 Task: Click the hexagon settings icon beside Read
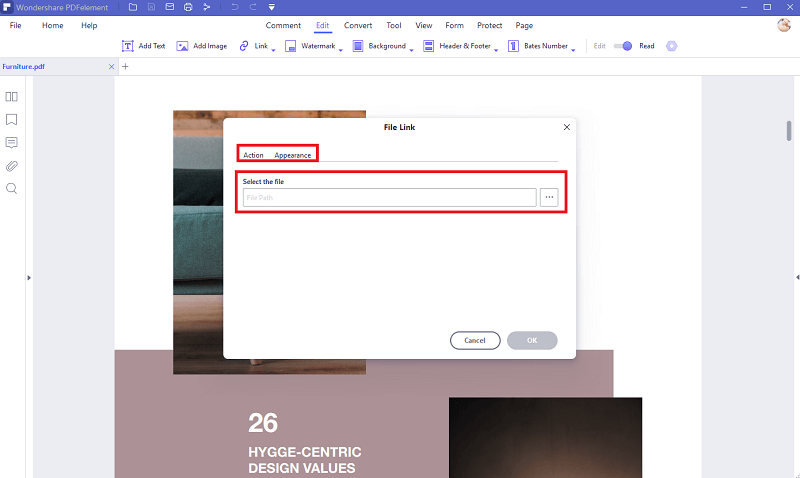pos(671,46)
